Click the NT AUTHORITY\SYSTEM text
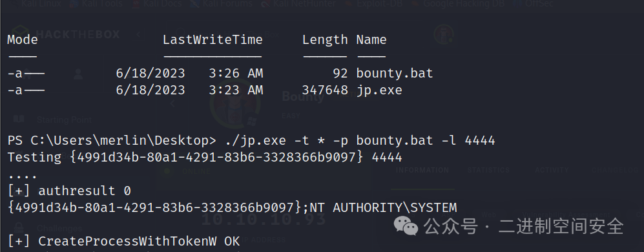 383,207
